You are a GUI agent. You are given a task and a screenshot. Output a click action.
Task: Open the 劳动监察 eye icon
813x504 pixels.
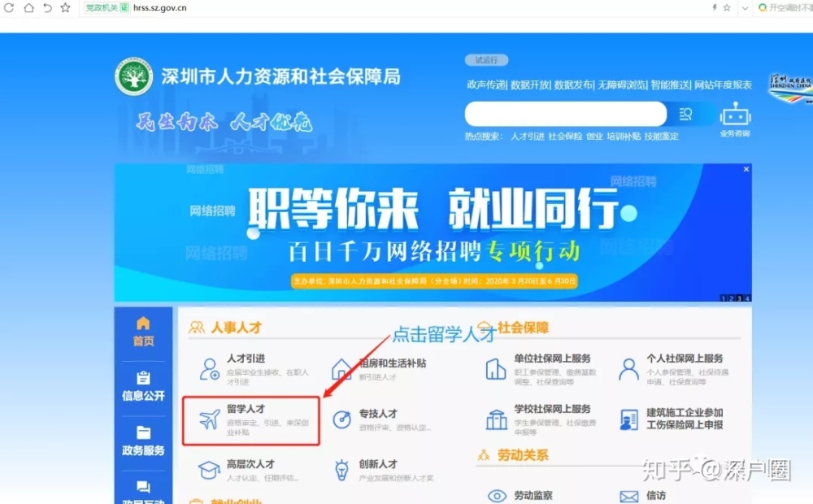point(497,496)
